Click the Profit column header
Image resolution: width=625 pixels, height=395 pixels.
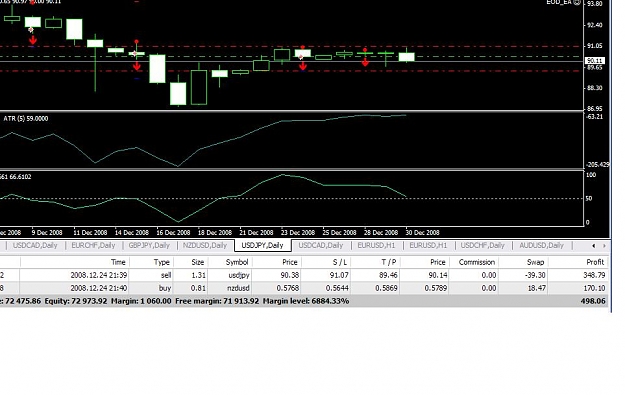pyautogui.click(x=595, y=262)
